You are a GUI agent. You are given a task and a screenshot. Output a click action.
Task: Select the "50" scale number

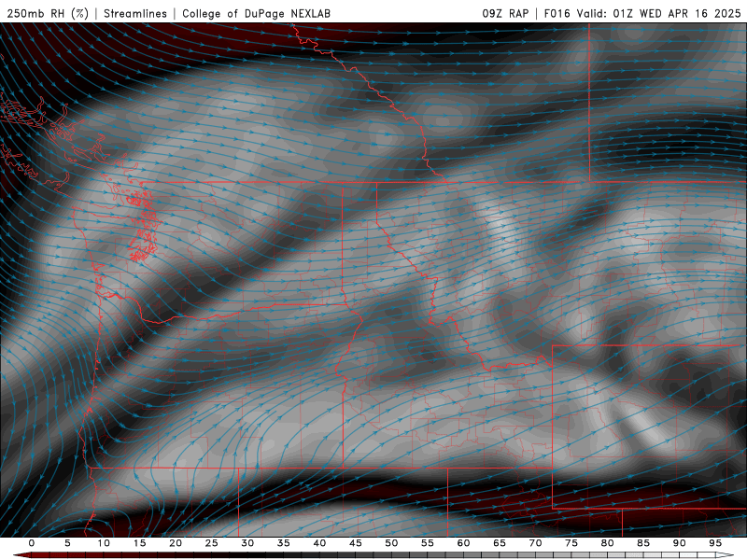(391, 543)
